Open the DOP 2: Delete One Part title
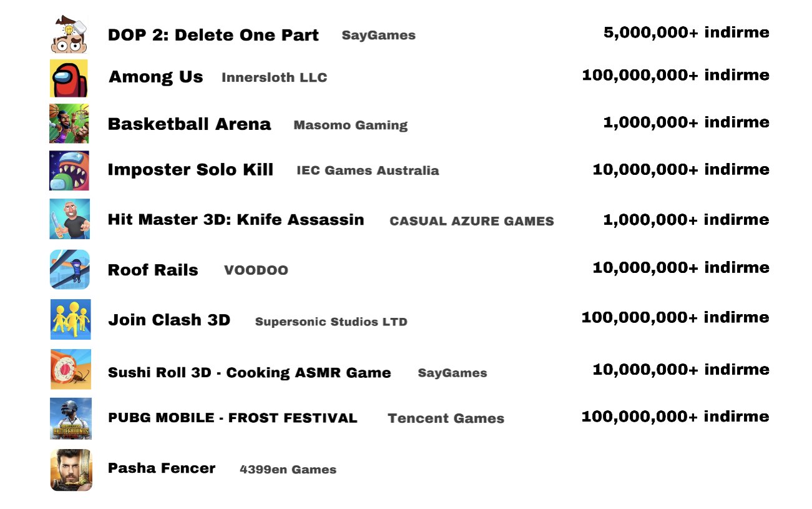Image resolution: width=812 pixels, height=509 pixels. [213, 35]
